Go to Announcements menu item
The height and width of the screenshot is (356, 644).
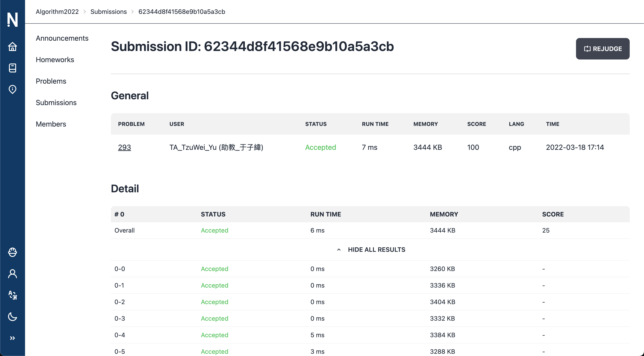click(x=62, y=38)
